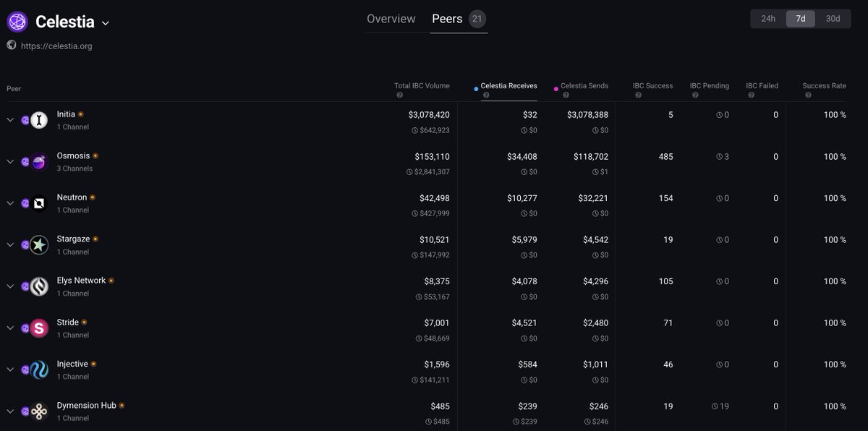Sort by IBC Pending column
The image size is (868, 431).
(710, 85)
